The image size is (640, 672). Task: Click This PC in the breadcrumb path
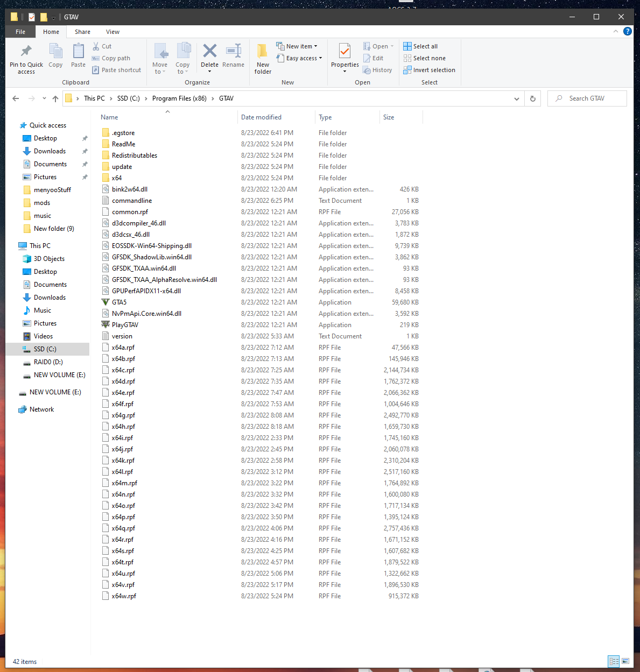94,98
